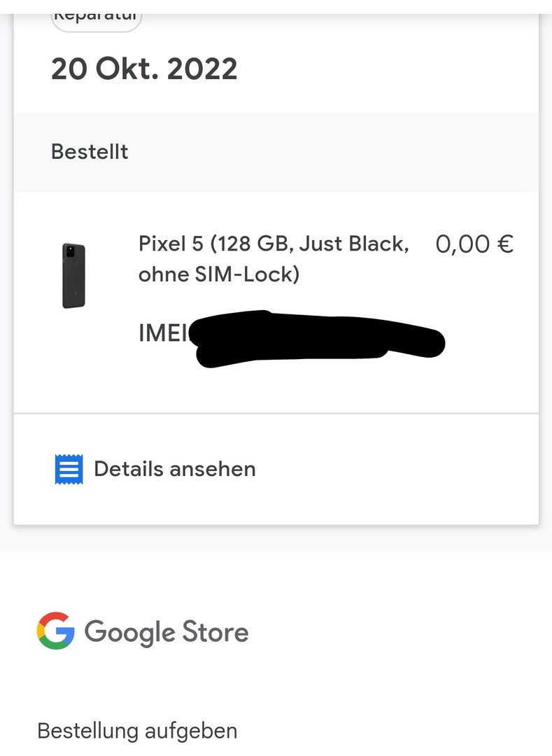The width and height of the screenshot is (552, 756).
Task: Open the Details ansehen link
Action: click(174, 469)
